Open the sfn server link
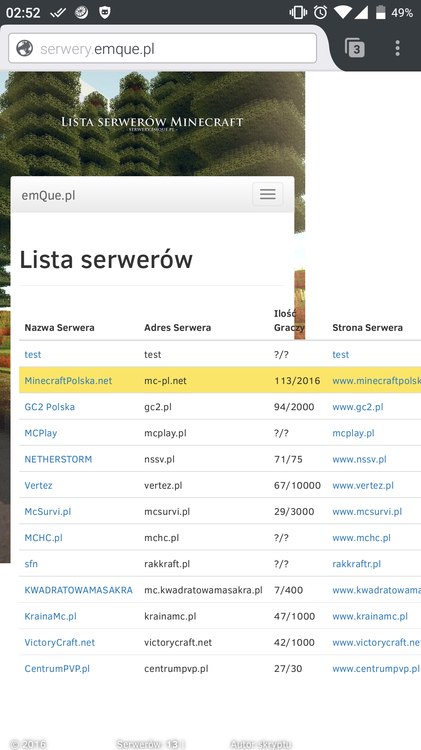This screenshot has width=421, height=750. point(31,564)
